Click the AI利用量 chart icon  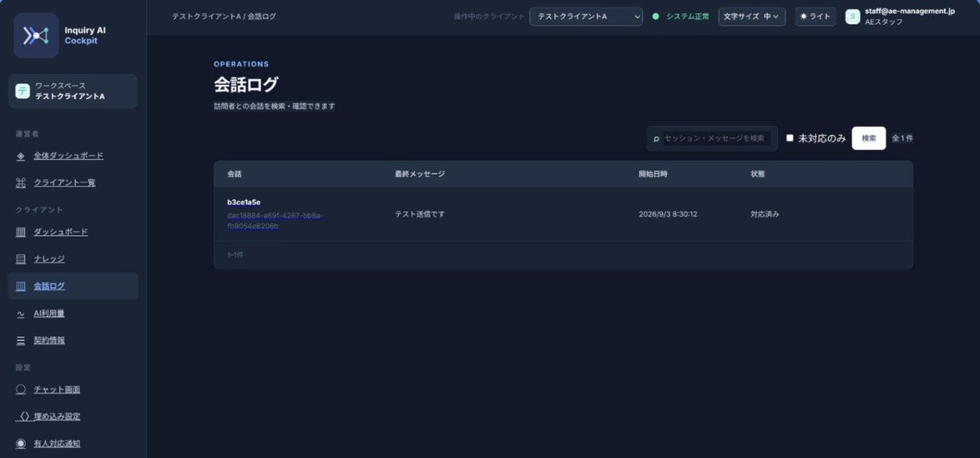coord(21,313)
